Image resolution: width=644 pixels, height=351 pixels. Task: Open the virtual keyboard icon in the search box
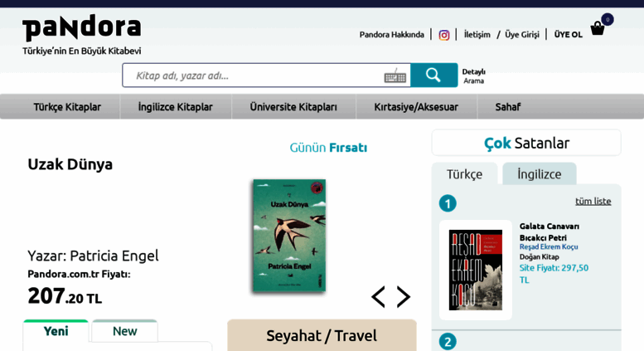click(395, 76)
